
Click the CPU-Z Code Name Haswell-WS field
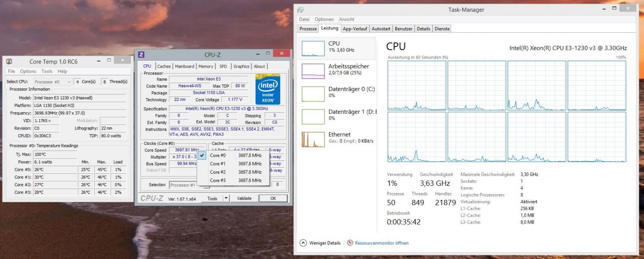(x=190, y=86)
